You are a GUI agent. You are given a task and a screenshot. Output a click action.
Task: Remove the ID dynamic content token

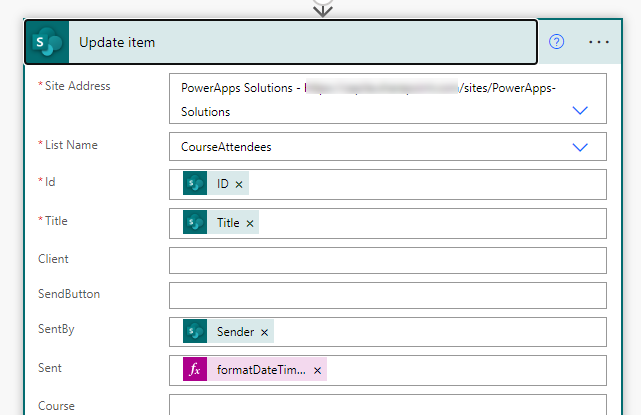pos(239,184)
